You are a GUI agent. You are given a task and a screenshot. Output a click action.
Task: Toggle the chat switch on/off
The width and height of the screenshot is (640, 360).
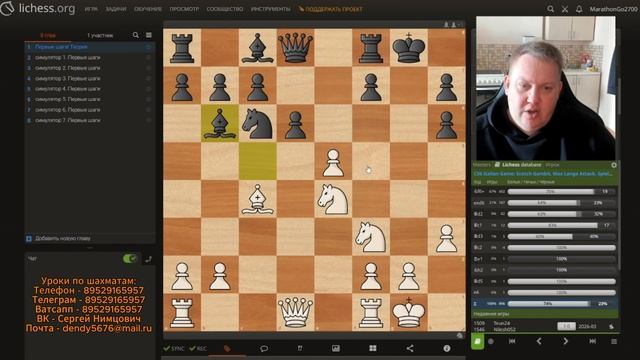(x=130, y=259)
